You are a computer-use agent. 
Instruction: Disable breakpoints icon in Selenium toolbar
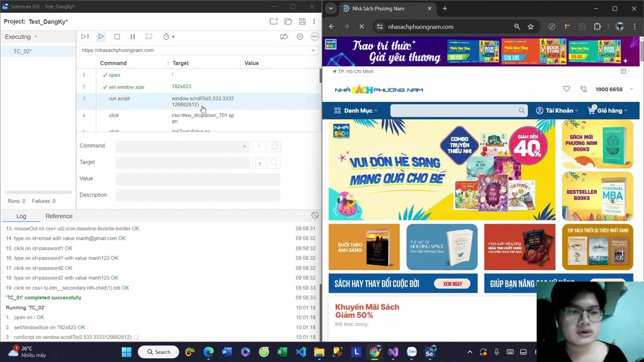coord(284,37)
